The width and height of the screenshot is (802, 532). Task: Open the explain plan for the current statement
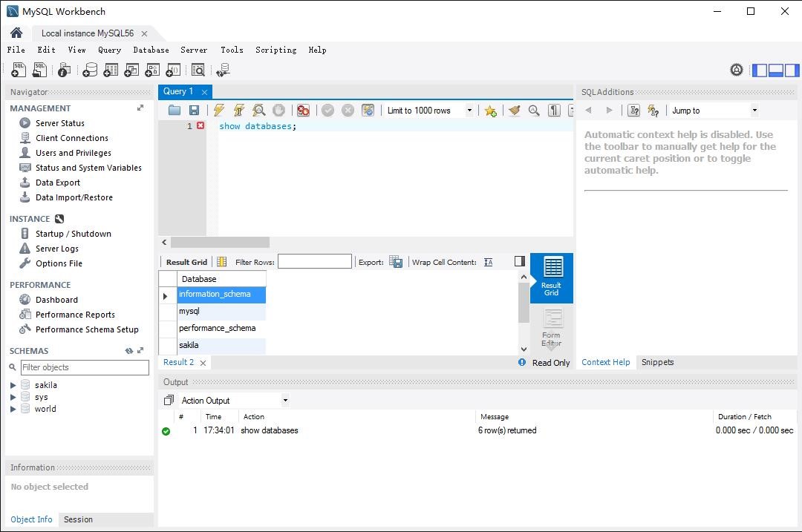(x=258, y=110)
